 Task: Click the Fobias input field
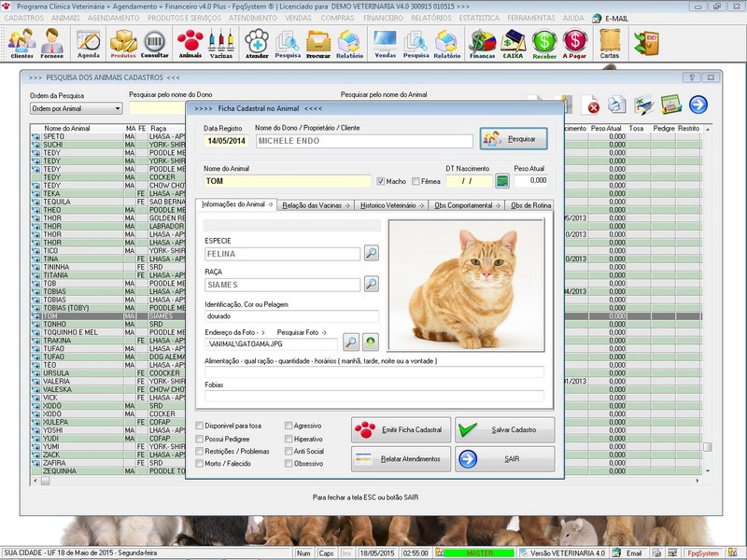click(x=374, y=396)
